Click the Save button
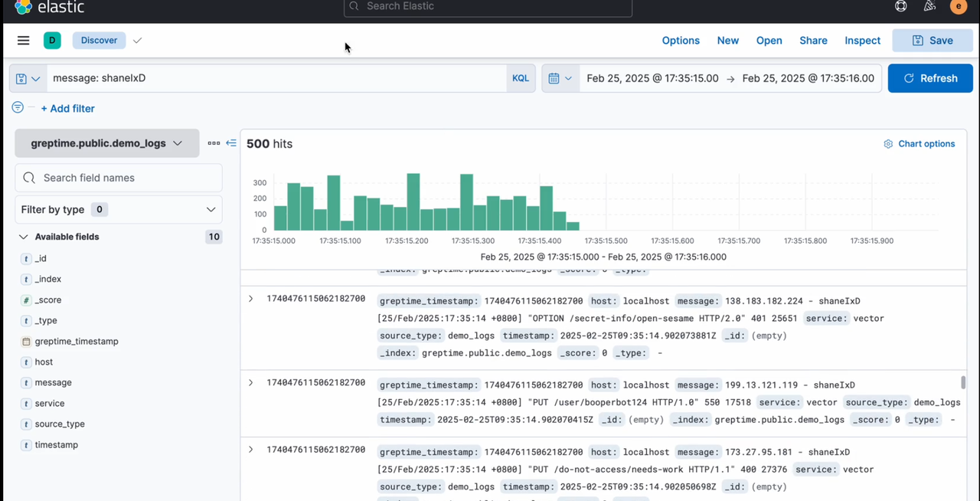The height and width of the screenshot is (501, 980). pos(933,40)
